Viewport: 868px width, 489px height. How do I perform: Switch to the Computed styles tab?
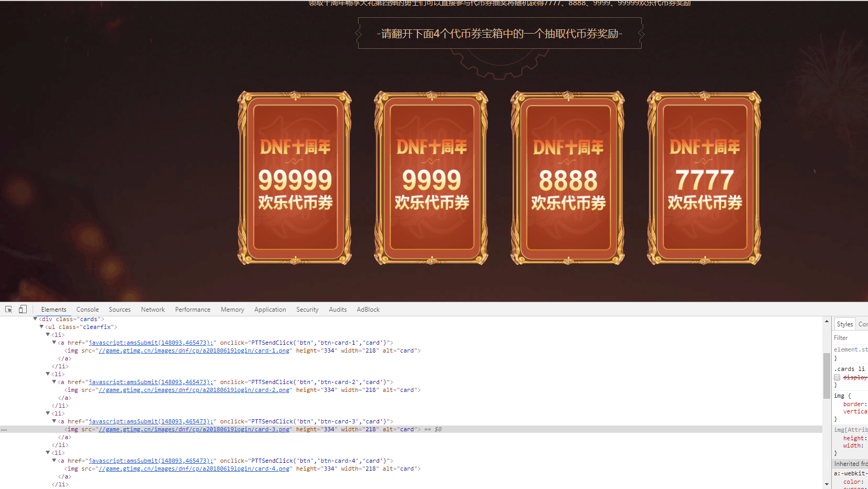(x=863, y=324)
